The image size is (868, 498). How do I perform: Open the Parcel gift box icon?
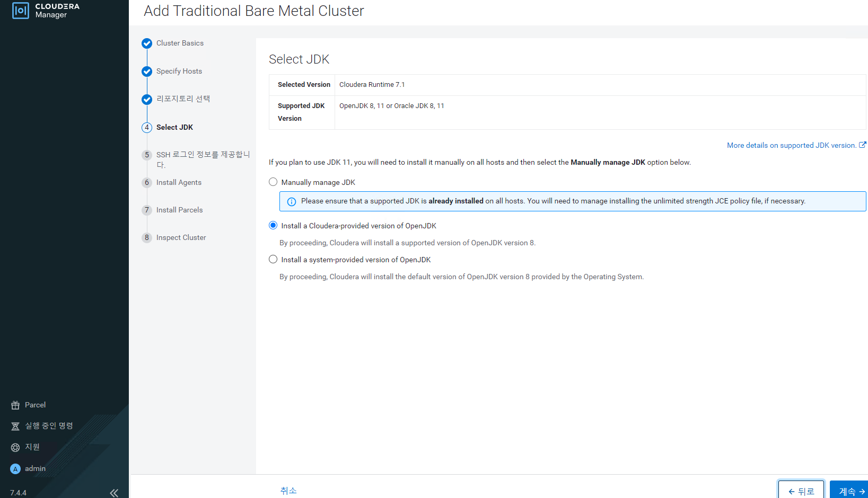pos(15,405)
